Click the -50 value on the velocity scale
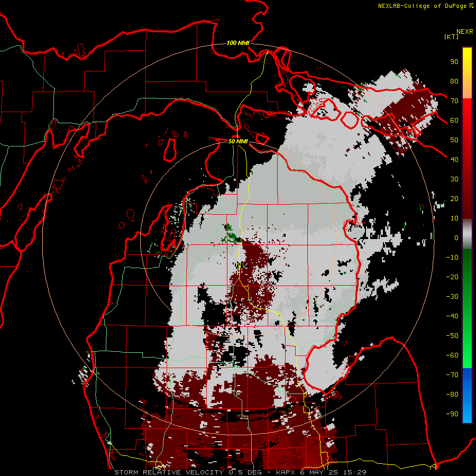476x476 pixels. (452, 336)
